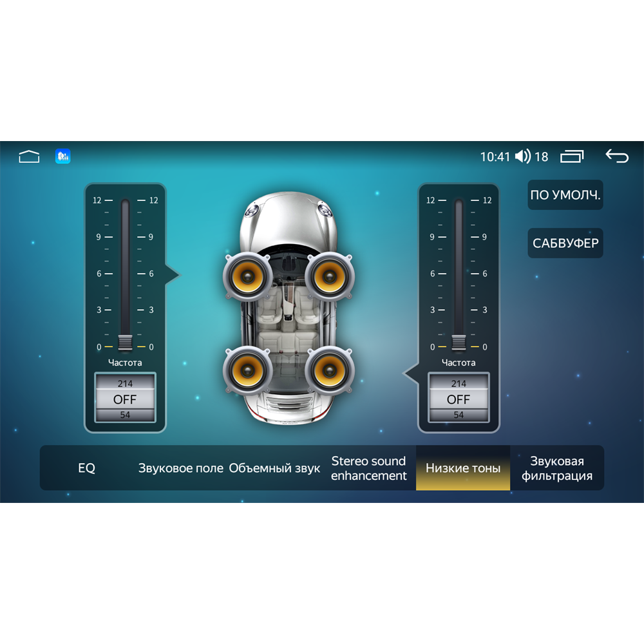The width and height of the screenshot is (644, 644).
Task: Open the recent apps icon
Action: [x=572, y=156]
